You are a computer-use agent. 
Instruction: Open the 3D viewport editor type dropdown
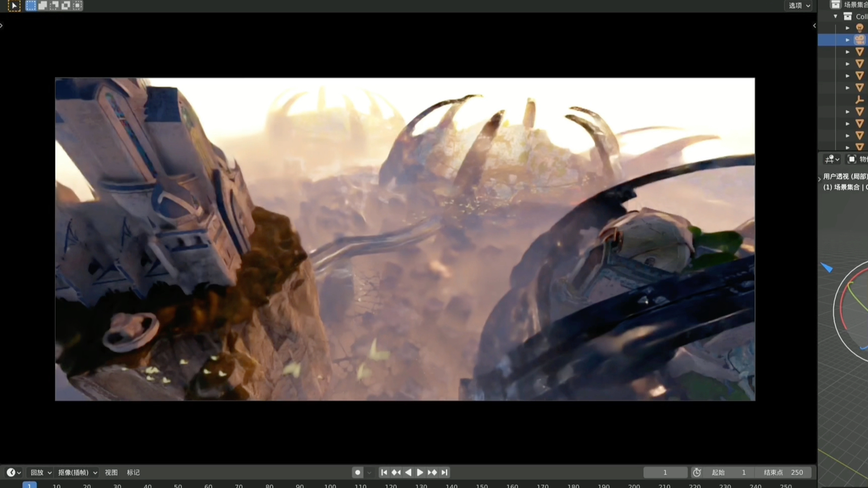click(x=832, y=159)
